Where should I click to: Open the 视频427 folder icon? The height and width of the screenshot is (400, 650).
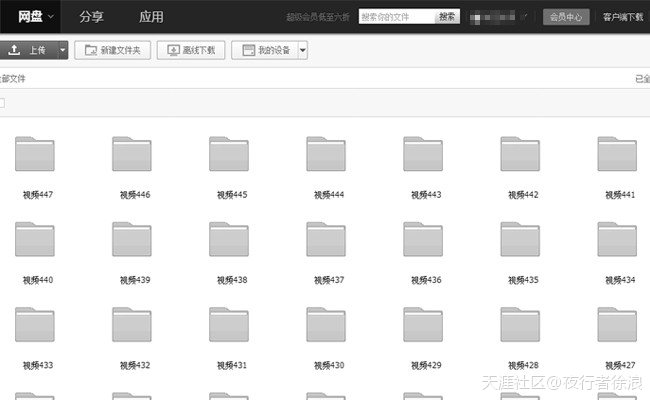[x=617, y=325]
